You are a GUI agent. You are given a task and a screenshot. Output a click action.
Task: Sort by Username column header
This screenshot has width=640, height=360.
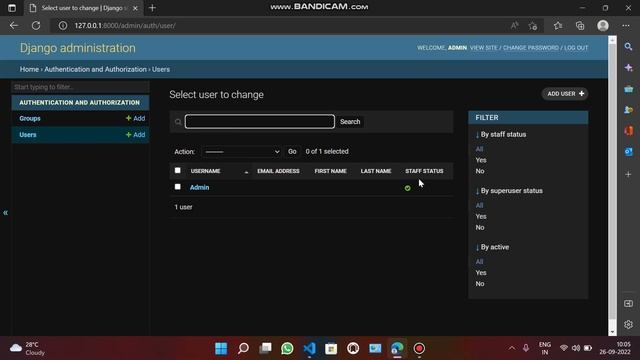coord(205,171)
